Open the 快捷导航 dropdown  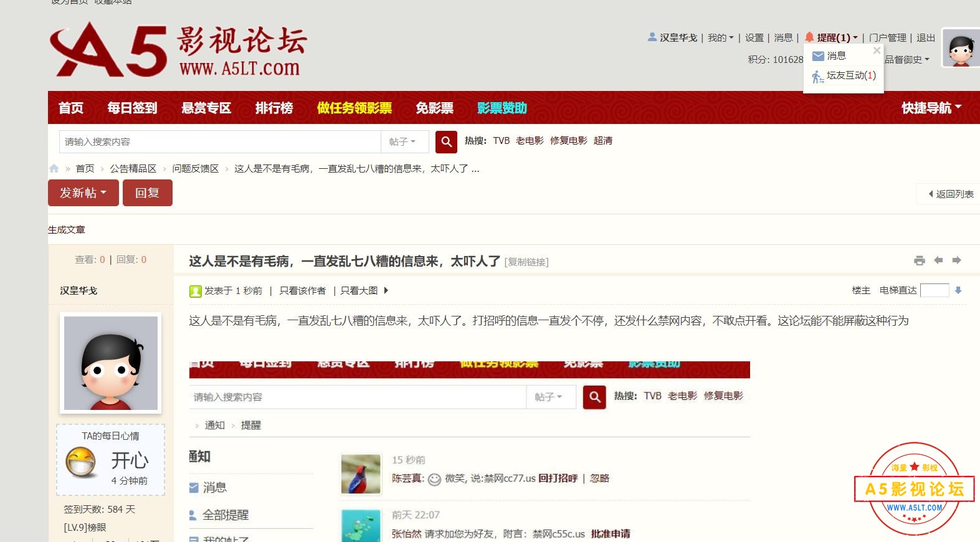931,108
